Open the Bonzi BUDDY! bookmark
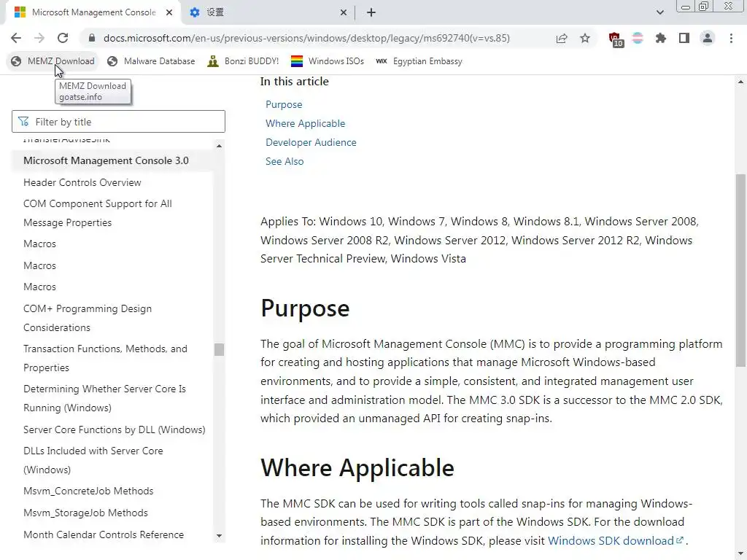Screen dimensions: 747x560 (243, 61)
